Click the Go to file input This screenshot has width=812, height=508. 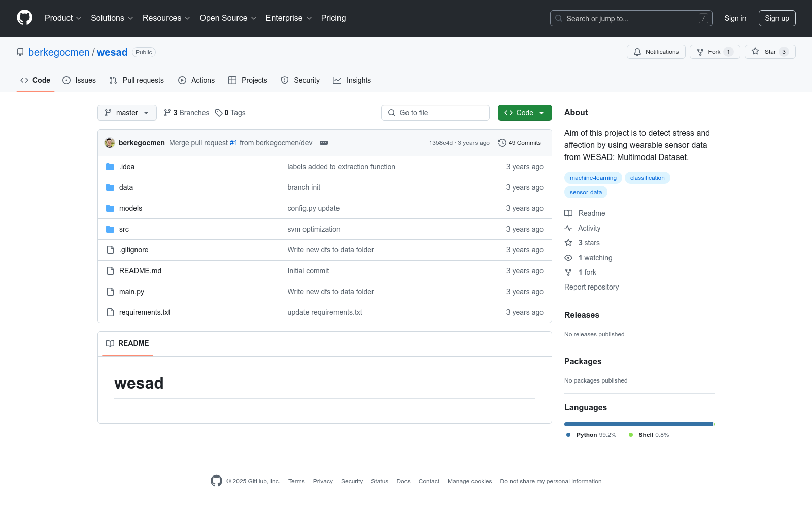point(435,113)
